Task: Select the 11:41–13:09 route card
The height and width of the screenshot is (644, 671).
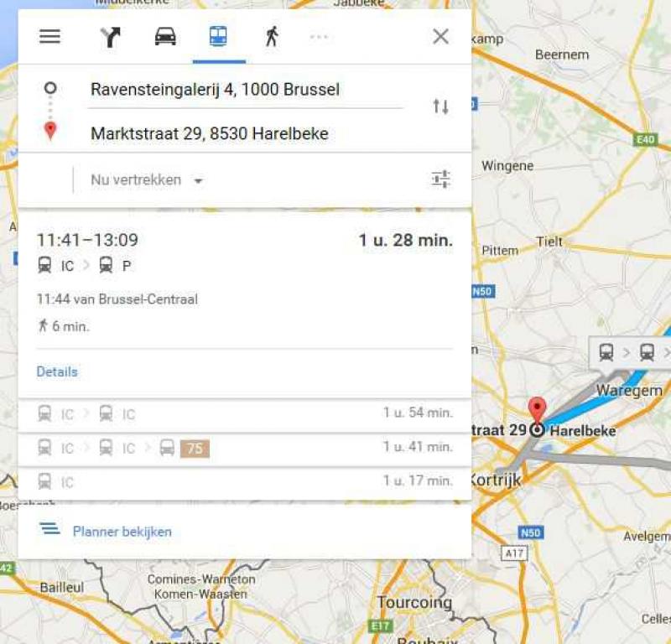Action: [244, 304]
